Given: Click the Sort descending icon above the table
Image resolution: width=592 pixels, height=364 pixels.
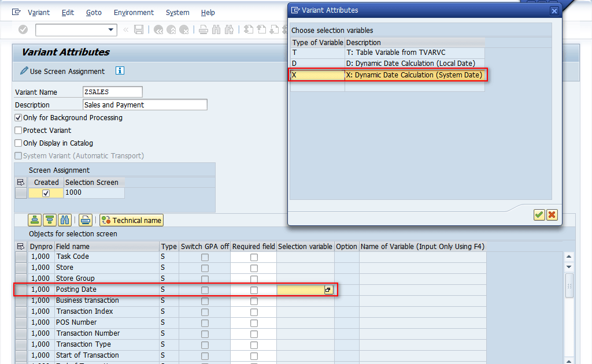Looking at the screenshot, I should tap(50, 220).
